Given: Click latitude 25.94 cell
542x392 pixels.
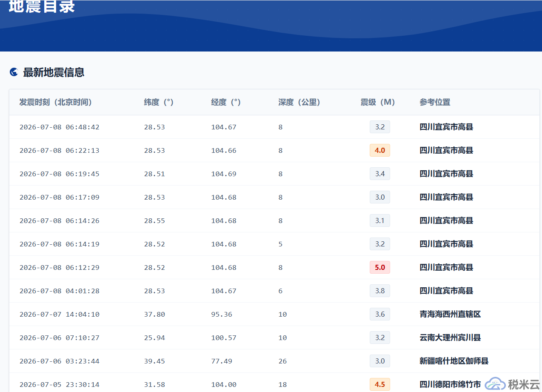Looking at the screenshot, I should click(x=154, y=338).
